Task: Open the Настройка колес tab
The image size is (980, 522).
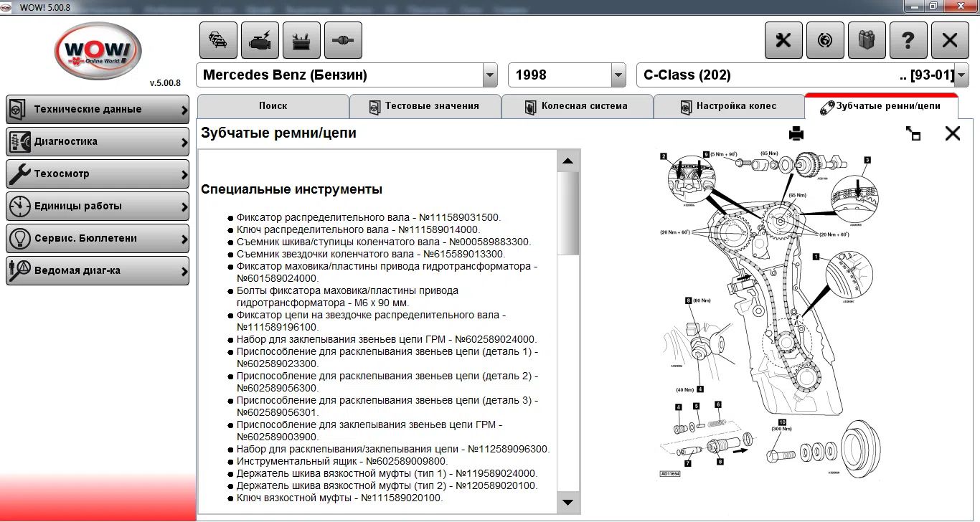Action: pyautogui.click(x=729, y=106)
